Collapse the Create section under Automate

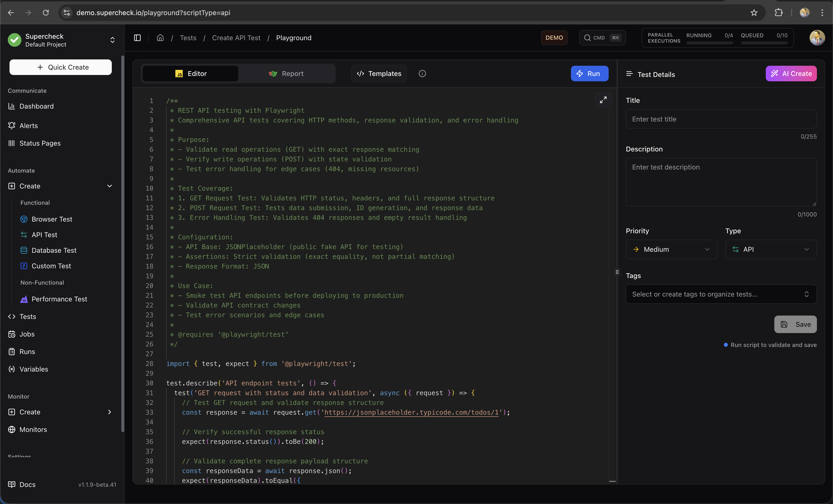[x=109, y=186]
